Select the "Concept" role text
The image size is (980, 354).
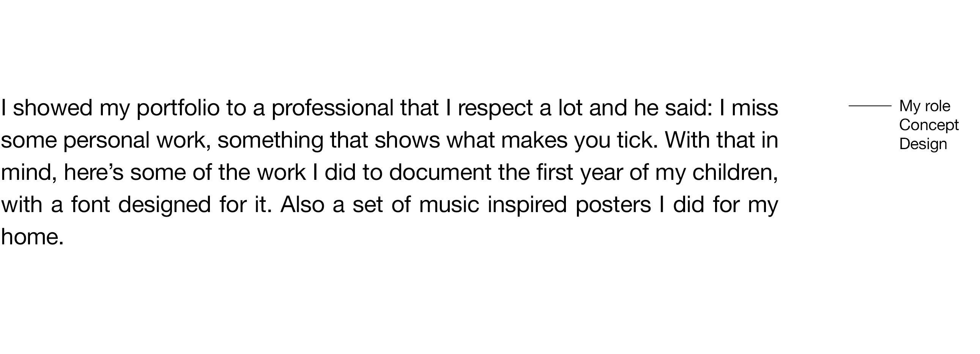pos(929,125)
